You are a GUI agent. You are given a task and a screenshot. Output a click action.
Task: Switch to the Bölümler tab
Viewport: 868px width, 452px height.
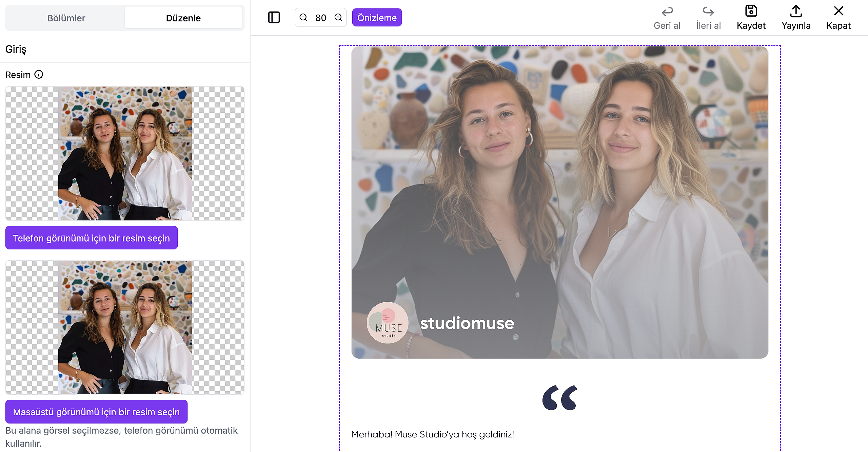coord(66,18)
